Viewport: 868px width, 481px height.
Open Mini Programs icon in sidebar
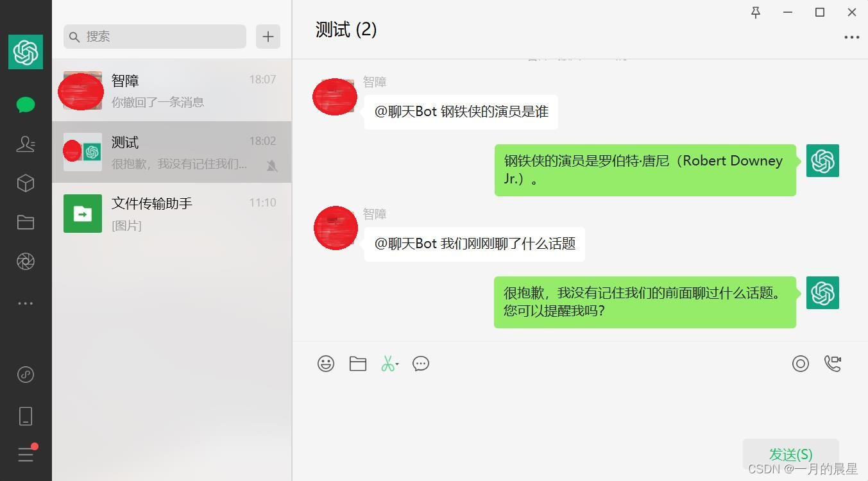pos(26,375)
